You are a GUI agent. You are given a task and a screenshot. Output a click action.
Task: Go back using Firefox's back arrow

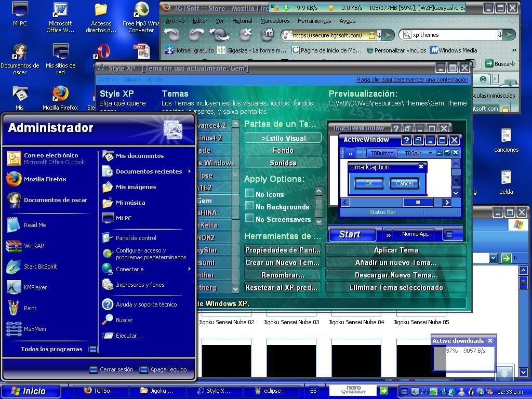tap(172, 35)
